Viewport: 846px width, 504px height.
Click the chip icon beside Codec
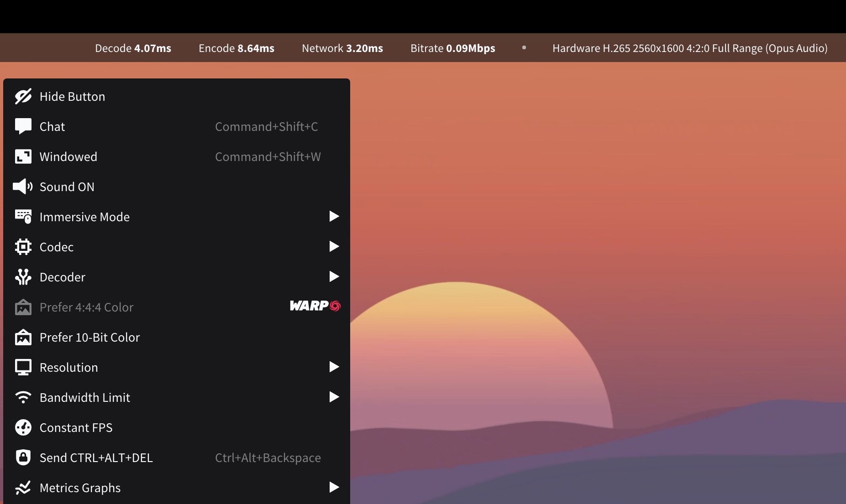[23, 247]
